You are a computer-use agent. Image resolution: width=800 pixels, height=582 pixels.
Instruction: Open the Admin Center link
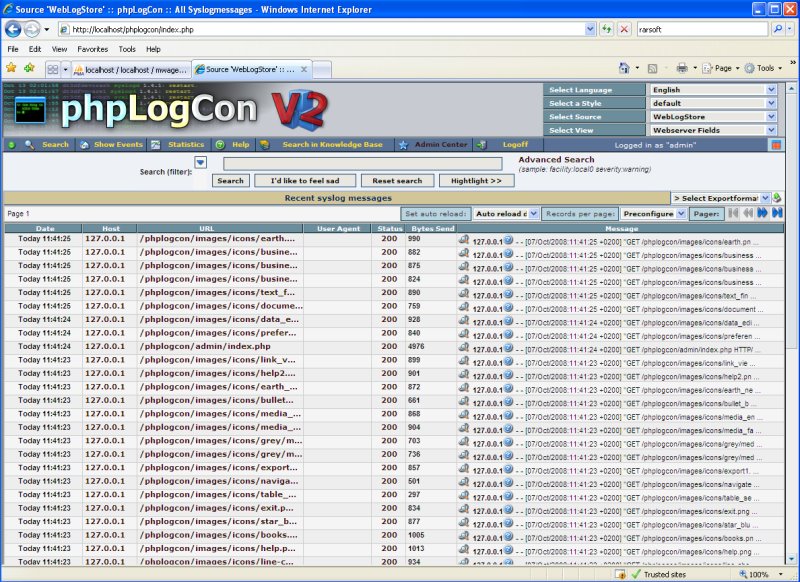click(x=441, y=145)
